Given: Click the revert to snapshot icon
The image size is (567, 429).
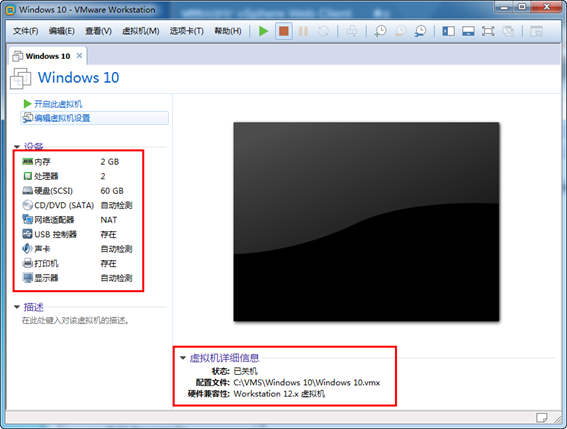Looking at the screenshot, I should pos(400,31).
